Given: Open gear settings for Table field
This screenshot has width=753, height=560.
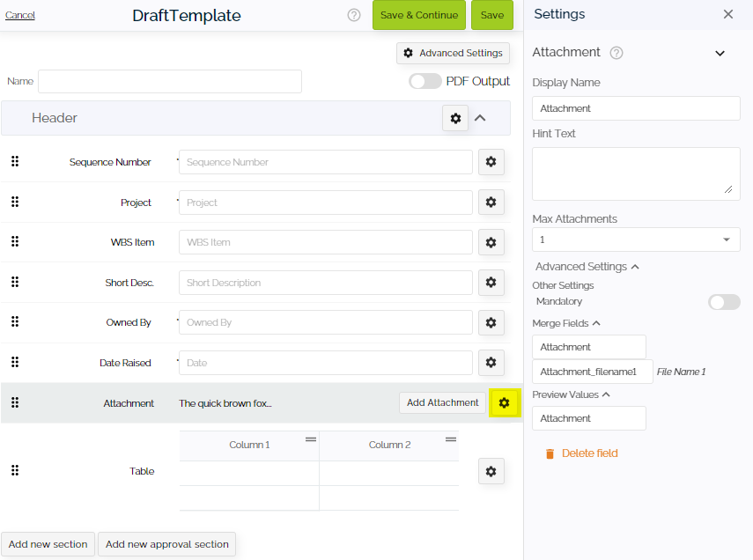Looking at the screenshot, I should [491, 472].
